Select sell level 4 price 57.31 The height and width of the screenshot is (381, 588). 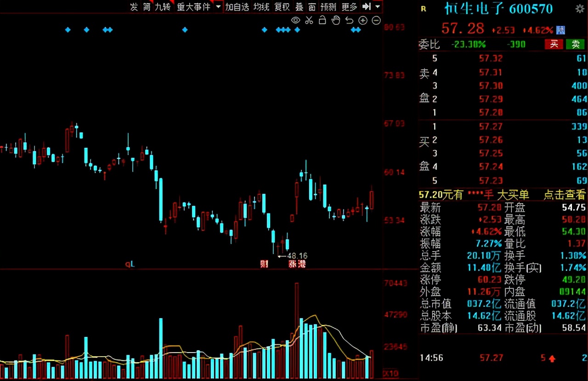tap(491, 72)
